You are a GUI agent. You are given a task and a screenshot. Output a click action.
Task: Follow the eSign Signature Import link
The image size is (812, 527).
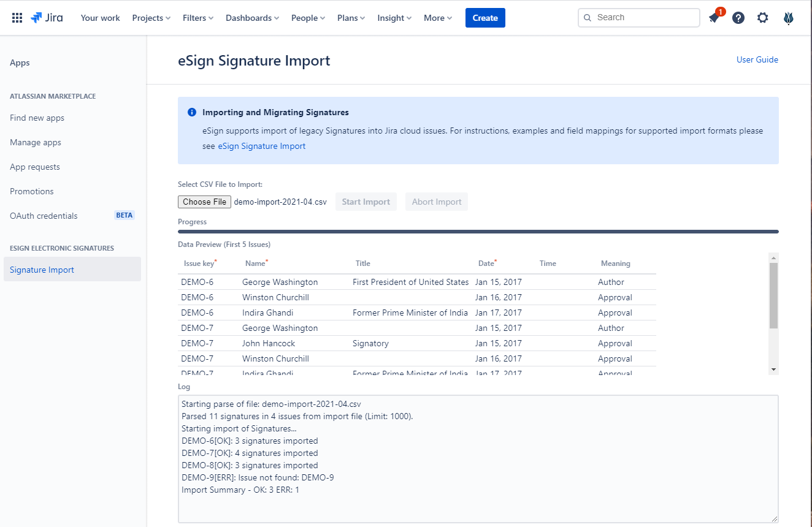click(x=261, y=146)
